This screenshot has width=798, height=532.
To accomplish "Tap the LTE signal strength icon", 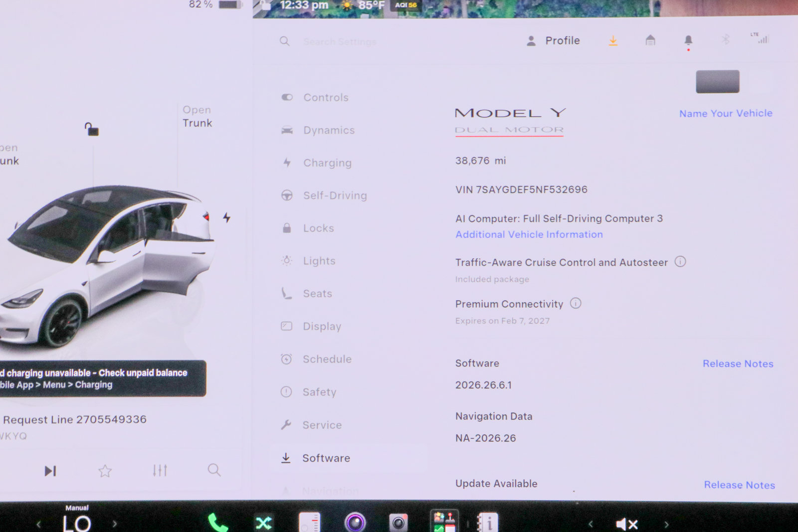I will tap(760, 38).
